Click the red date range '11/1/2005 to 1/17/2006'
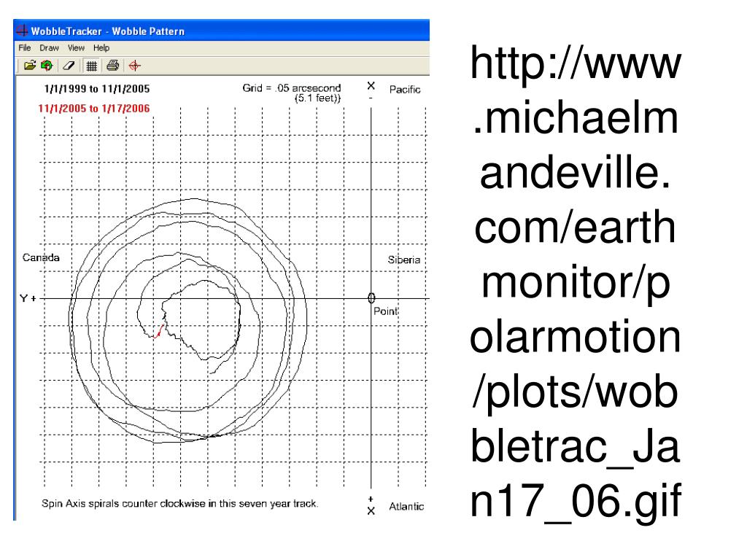 pyautogui.click(x=94, y=108)
